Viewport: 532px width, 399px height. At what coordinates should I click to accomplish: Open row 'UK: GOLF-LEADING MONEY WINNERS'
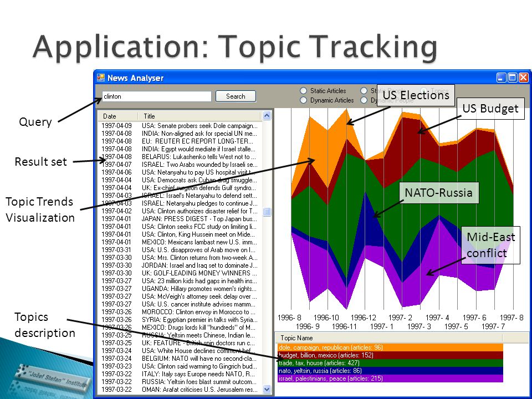pos(180,273)
